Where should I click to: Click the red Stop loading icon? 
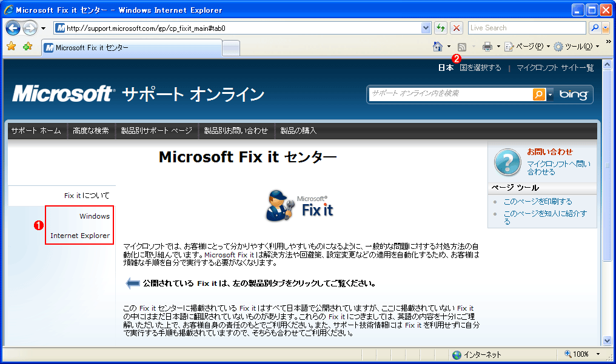(x=457, y=28)
